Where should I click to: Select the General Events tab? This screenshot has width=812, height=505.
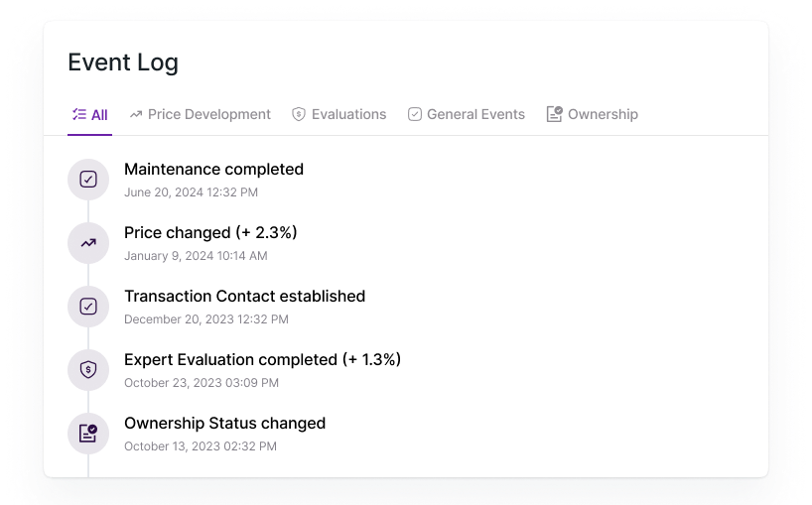[467, 114]
